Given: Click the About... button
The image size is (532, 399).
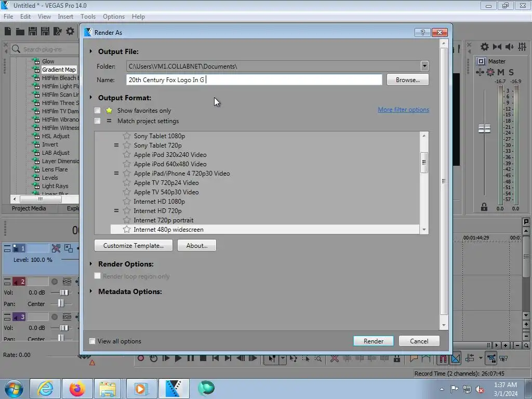Looking at the screenshot, I should (x=197, y=245).
